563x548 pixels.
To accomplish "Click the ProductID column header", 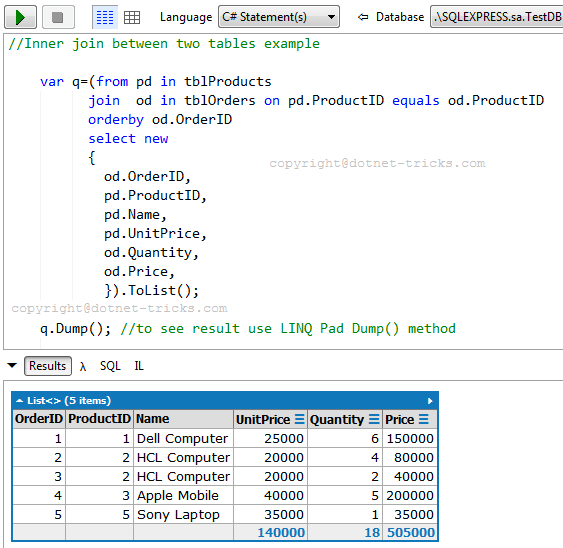I will [99, 419].
